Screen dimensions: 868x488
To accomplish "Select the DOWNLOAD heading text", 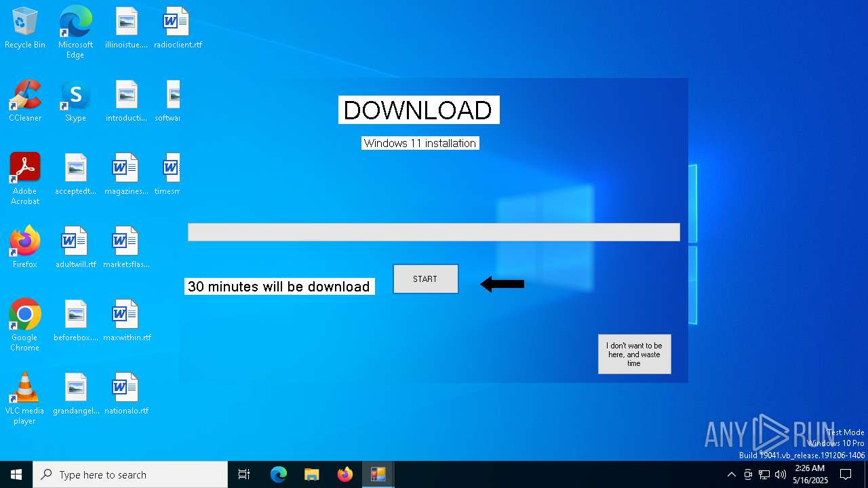I will pos(418,110).
